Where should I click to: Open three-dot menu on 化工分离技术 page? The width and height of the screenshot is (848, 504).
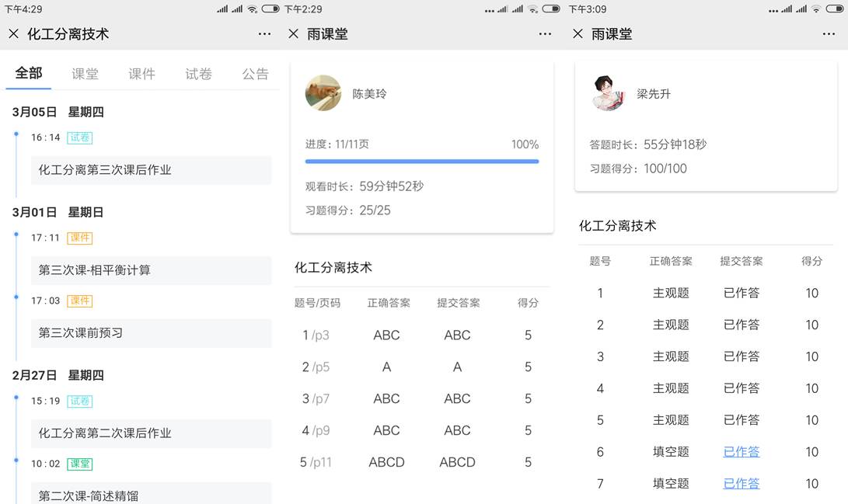[x=265, y=34]
